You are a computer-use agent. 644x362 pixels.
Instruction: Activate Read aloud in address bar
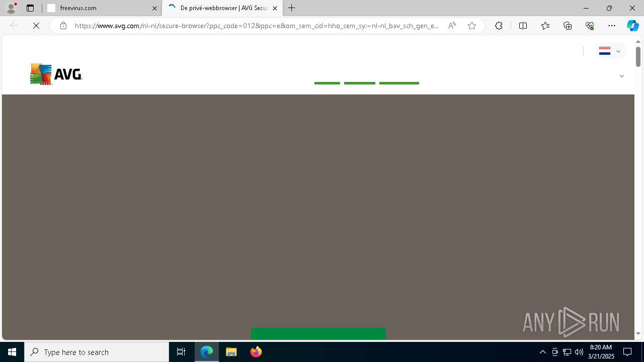(x=452, y=26)
